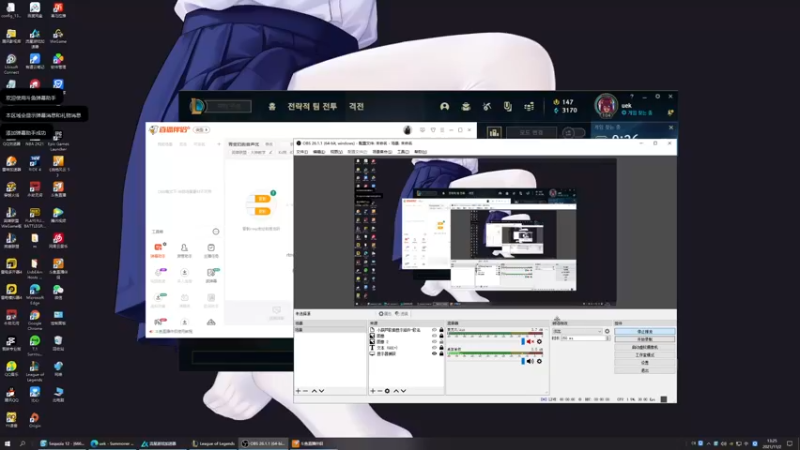
Task: Open streaming assistant hamburger menu
Action: point(442,130)
